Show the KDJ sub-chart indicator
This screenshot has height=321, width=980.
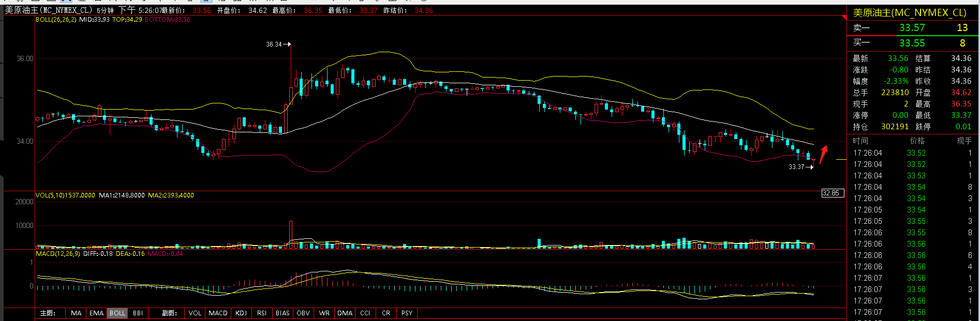click(x=241, y=313)
